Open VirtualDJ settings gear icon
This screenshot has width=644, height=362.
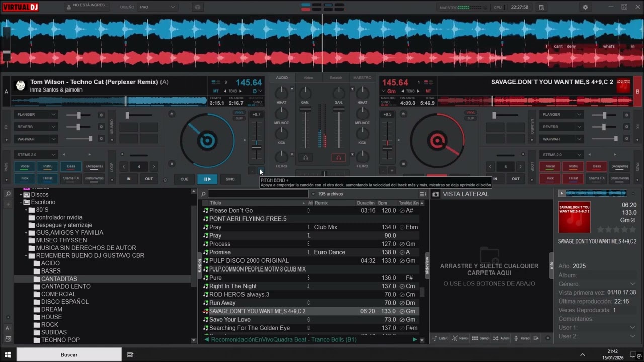tap(585, 7)
